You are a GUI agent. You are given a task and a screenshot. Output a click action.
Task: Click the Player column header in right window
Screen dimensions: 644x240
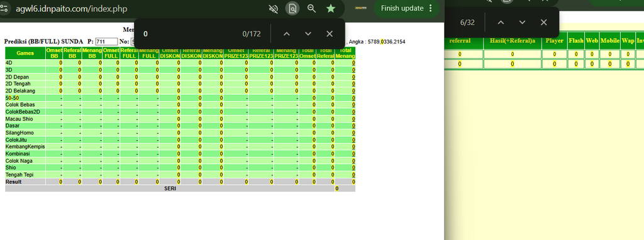point(555,41)
